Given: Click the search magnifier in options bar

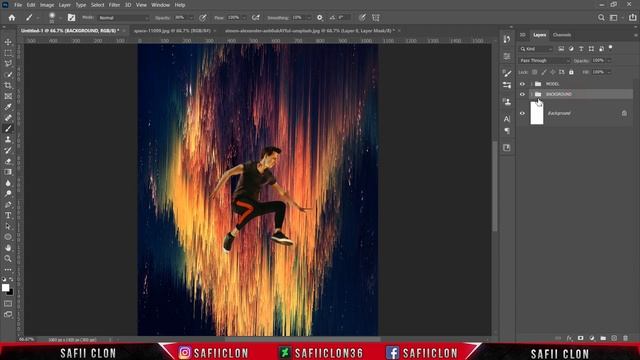Looking at the screenshot, I should click(x=601, y=18).
